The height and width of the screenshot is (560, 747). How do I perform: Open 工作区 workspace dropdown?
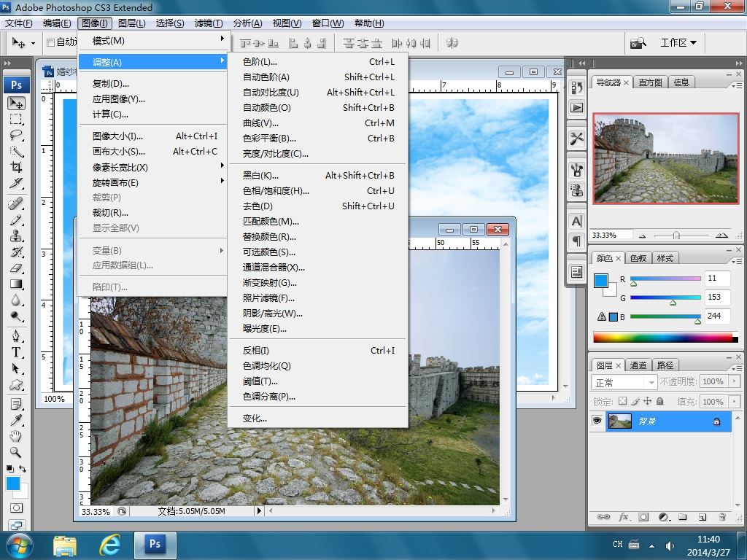(678, 43)
